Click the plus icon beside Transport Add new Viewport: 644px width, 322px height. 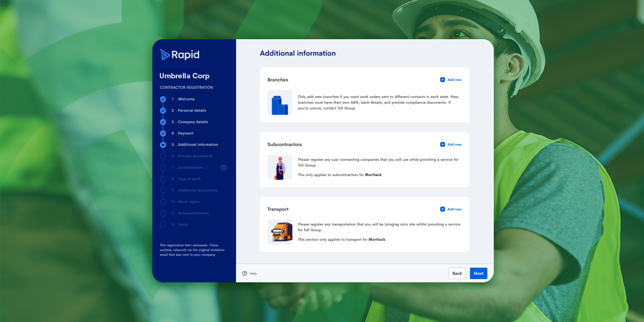[442, 209]
